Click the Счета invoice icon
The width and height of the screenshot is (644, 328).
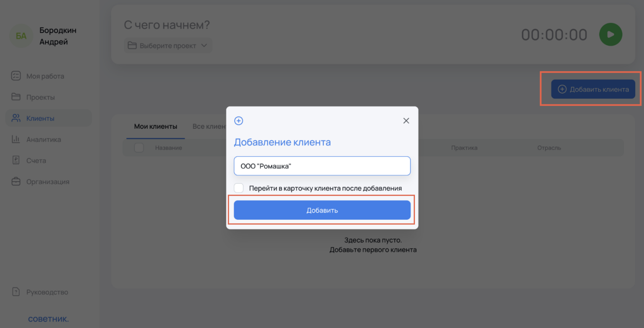16,160
